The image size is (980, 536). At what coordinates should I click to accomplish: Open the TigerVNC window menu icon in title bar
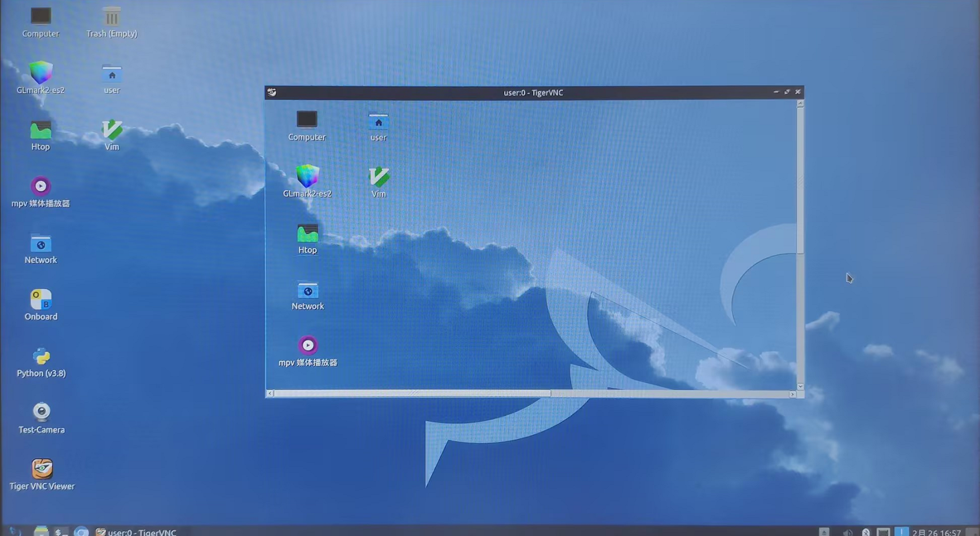click(x=272, y=93)
